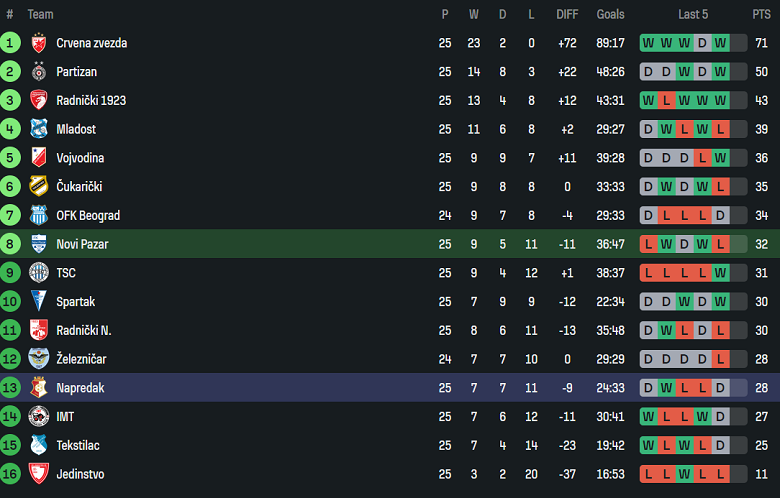Click the Vojvodina club crest
This screenshot has width=780, height=498.
39,158
